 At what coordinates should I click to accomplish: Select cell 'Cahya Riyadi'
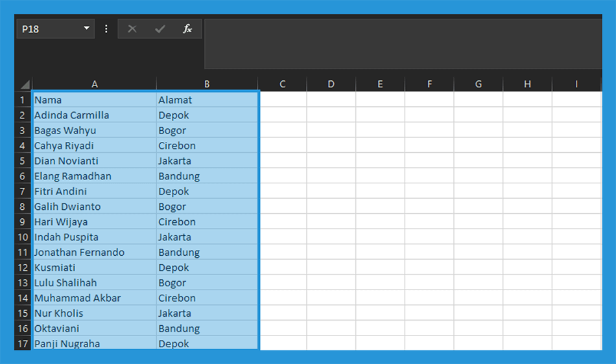[x=94, y=146]
